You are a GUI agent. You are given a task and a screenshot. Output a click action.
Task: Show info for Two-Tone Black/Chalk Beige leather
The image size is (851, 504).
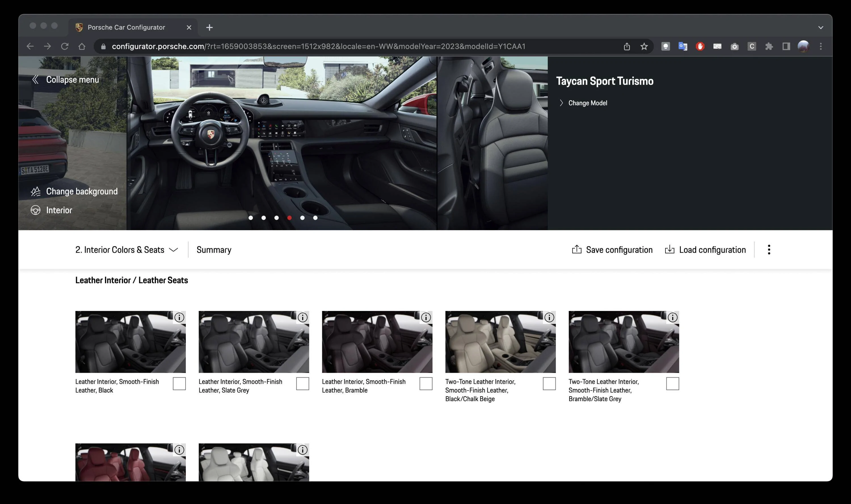pyautogui.click(x=549, y=317)
